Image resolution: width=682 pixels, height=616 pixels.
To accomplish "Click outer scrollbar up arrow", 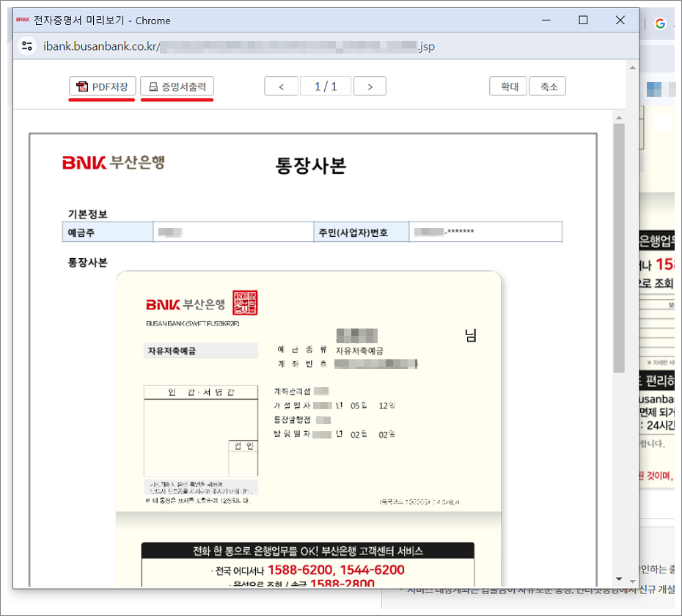I will click(x=632, y=67).
